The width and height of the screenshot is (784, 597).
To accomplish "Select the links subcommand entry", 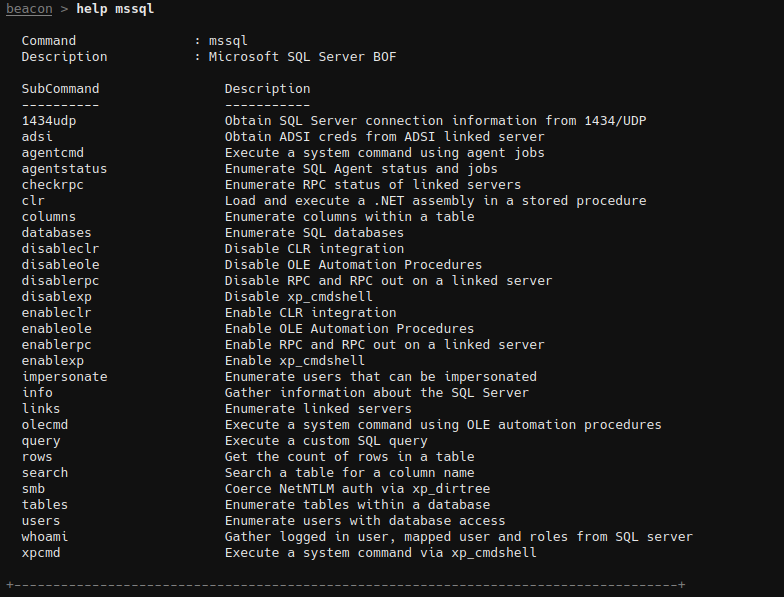I will click(41, 409).
